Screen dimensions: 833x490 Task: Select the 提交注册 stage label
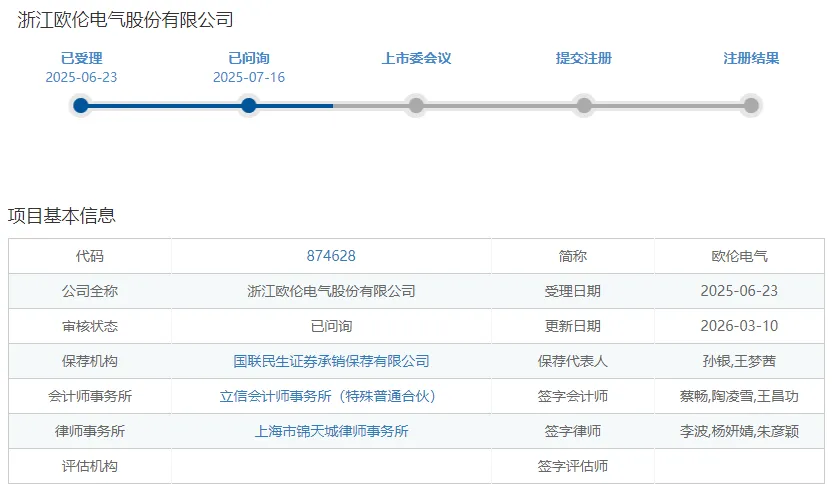point(584,58)
